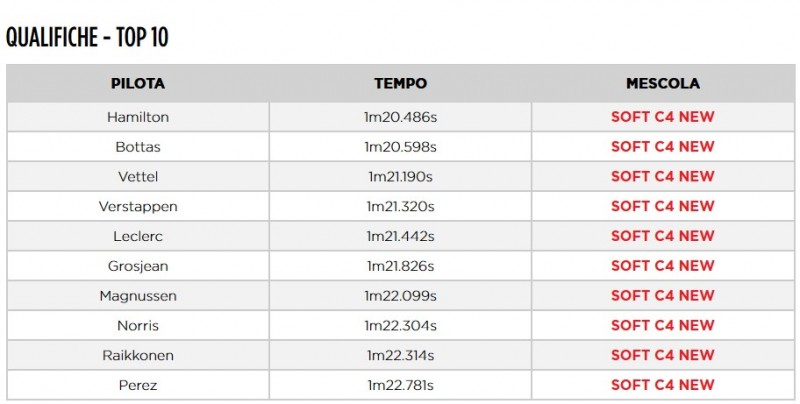The height and width of the screenshot is (404, 800).
Task: Click on the Verstappen name cell
Action: pyautogui.click(x=138, y=207)
